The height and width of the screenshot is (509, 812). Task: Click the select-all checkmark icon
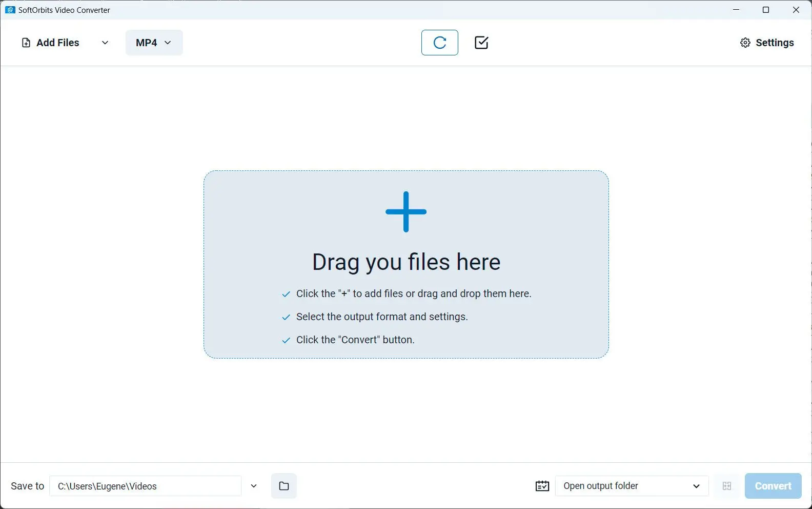(481, 43)
